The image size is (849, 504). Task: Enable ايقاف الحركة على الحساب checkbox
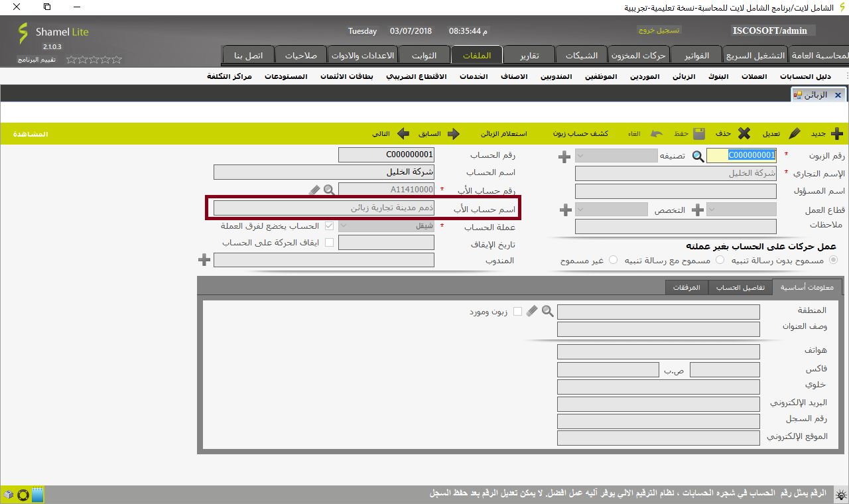[x=329, y=243]
